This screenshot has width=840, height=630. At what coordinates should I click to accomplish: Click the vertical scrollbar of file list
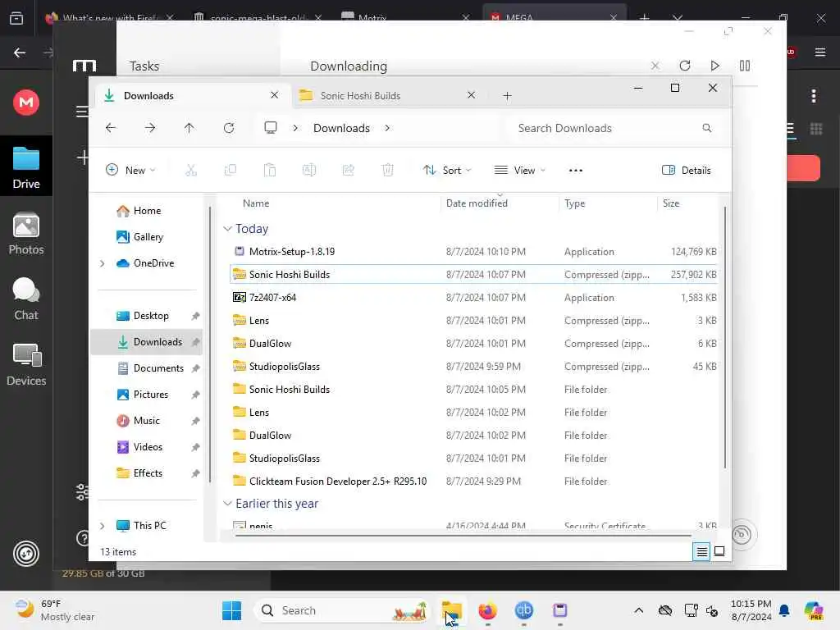click(x=725, y=337)
